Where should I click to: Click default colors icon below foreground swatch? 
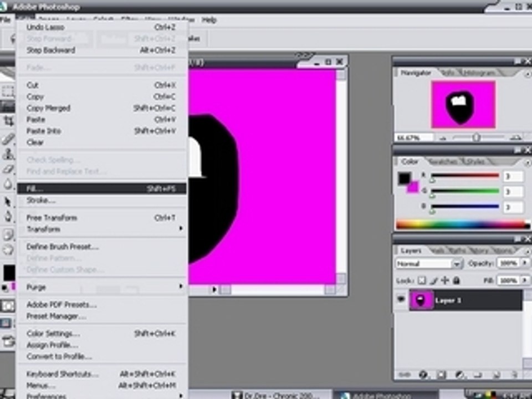pos(5,288)
